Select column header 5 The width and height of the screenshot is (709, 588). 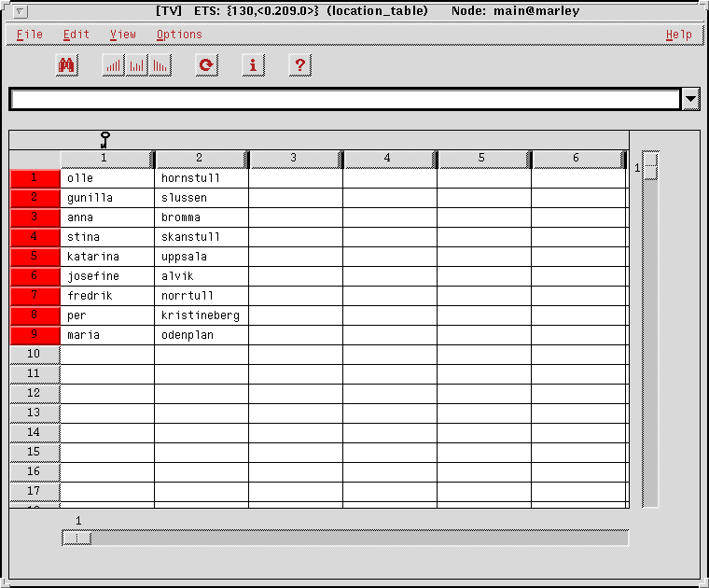point(484,159)
